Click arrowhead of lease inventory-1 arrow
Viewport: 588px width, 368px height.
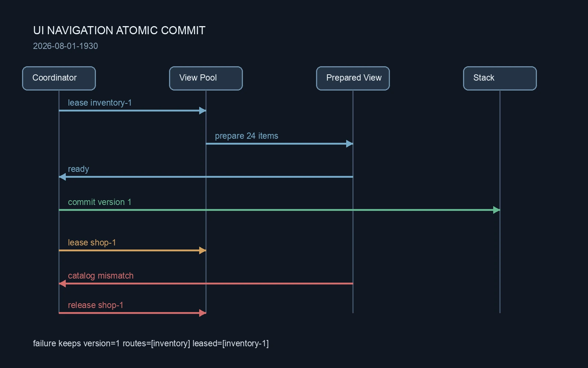pyautogui.click(x=202, y=111)
